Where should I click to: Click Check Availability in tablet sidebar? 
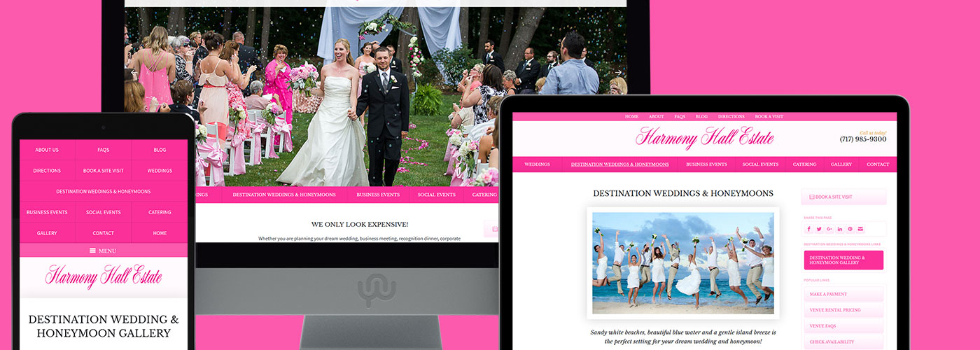(843, 342)
